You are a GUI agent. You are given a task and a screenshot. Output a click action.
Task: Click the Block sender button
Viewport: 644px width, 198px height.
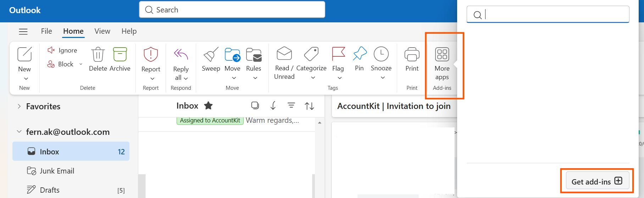(61, 64)
